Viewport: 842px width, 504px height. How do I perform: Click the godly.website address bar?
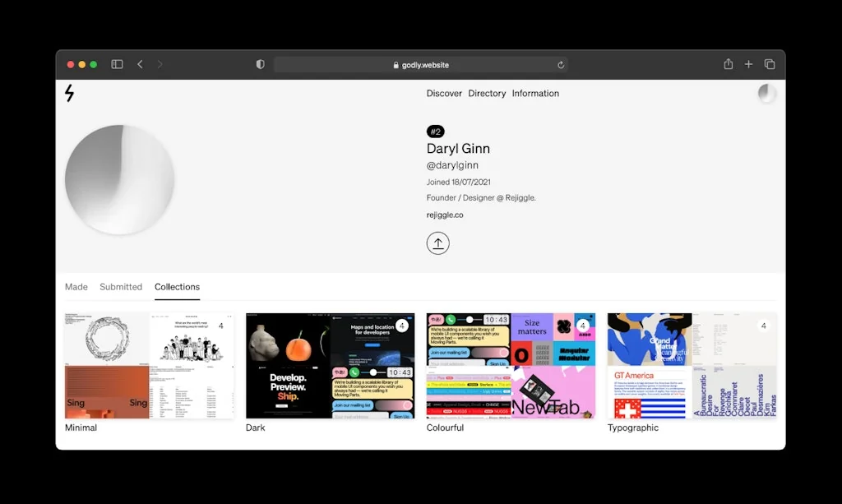click(x=421, y=65)
